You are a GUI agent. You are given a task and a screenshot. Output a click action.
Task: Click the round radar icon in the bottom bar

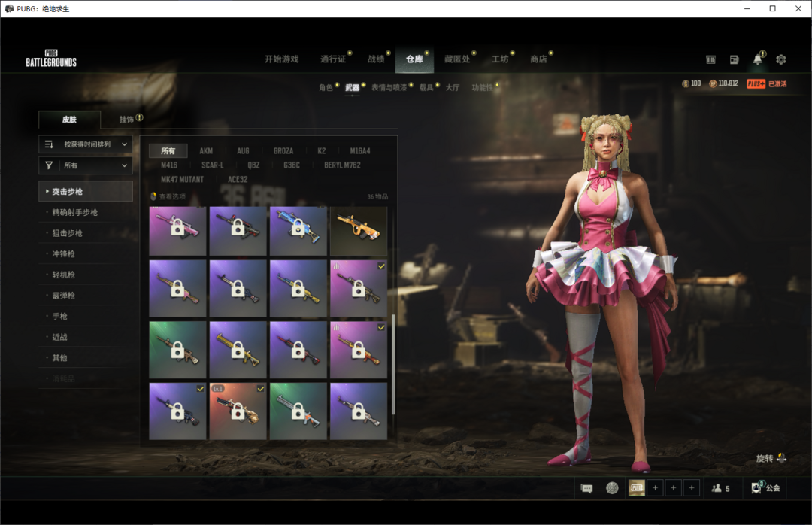pos(612,488)
